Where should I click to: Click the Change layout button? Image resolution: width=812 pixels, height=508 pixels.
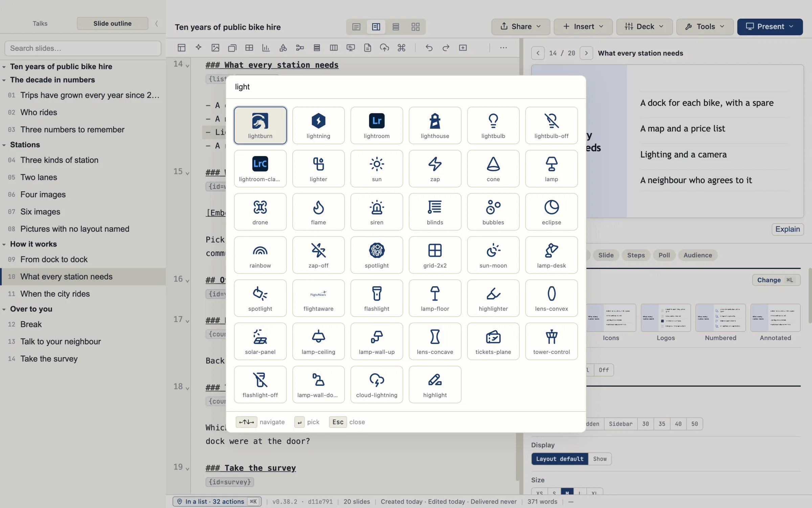[x=776, y=280]
